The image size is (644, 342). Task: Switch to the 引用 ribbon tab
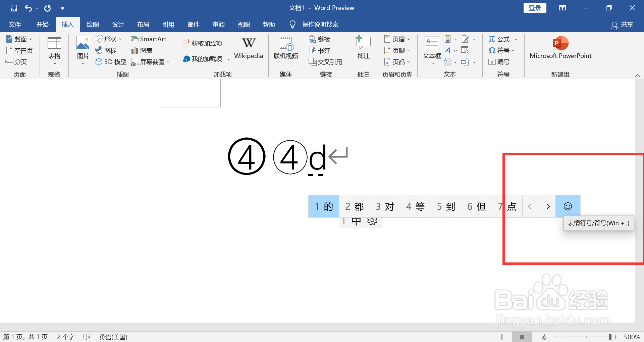coord(168,24)
